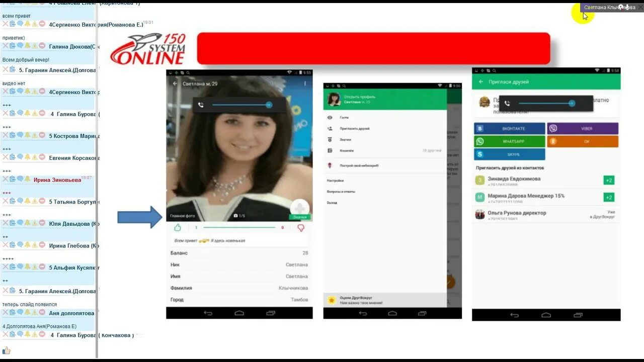
Task: Tap green Значки label on profile photo
Action: click(x=300, y=217)
